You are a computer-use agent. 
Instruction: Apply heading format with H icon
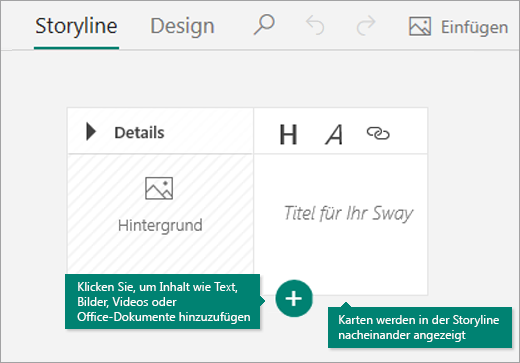click(288, 135)
